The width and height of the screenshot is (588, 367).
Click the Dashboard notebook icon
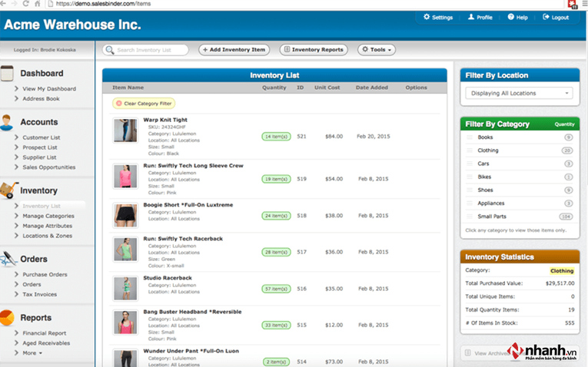[x=7, y=74]
